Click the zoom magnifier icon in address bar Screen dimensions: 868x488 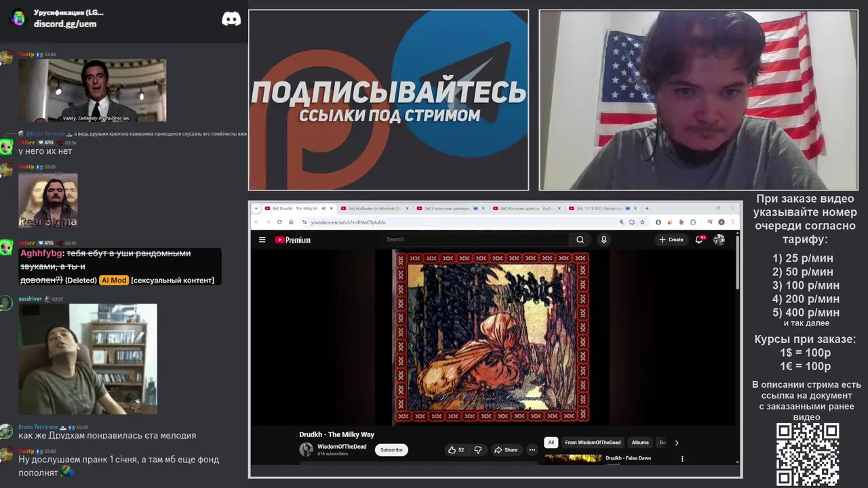[621, 222]
